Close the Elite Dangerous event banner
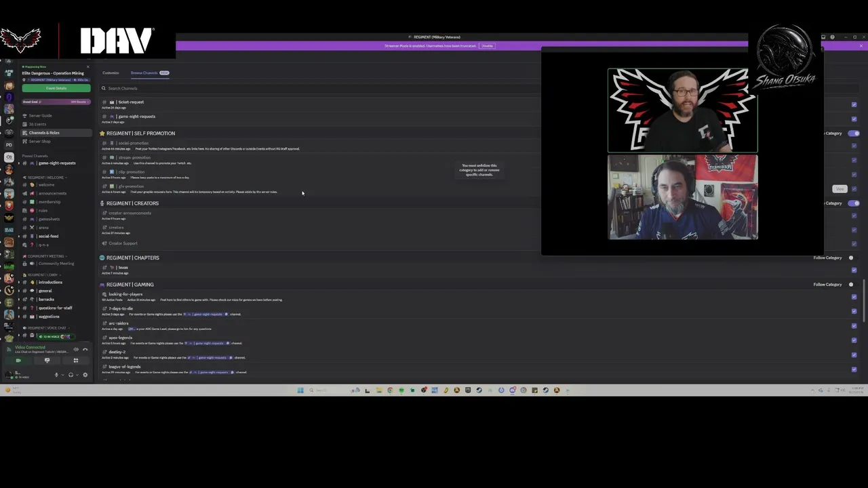The width and height of the screenshot is (868, 488). [x=87, y=66]
